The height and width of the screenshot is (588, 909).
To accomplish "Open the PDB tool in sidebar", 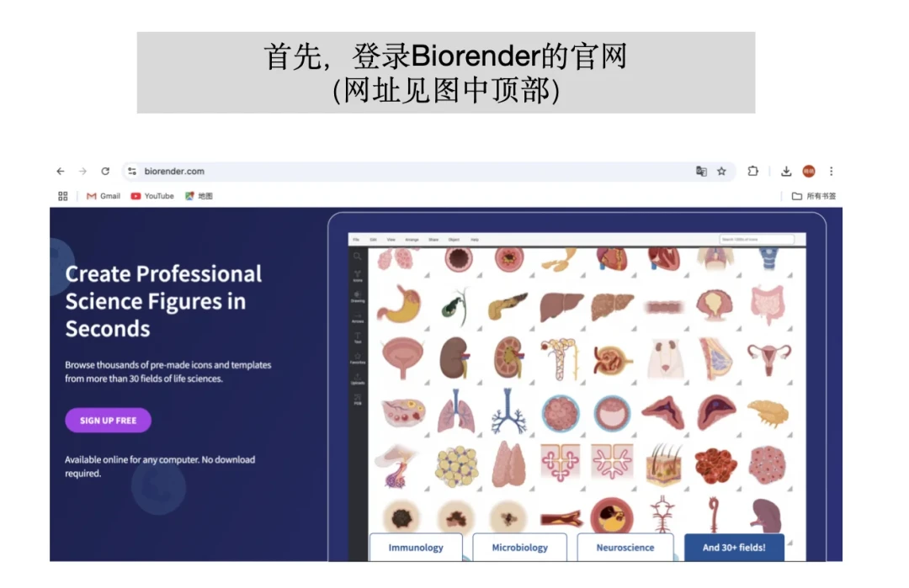I will pyautogui.click(x=357, y=399).
